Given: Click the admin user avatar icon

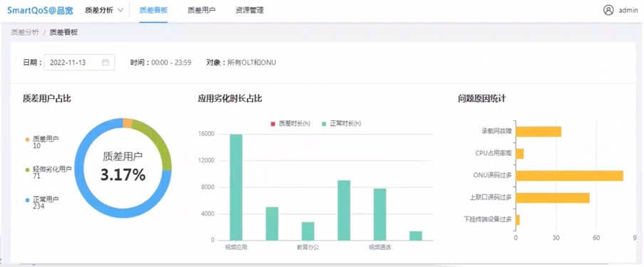Looking at the screenshot, I should (608, 10).
